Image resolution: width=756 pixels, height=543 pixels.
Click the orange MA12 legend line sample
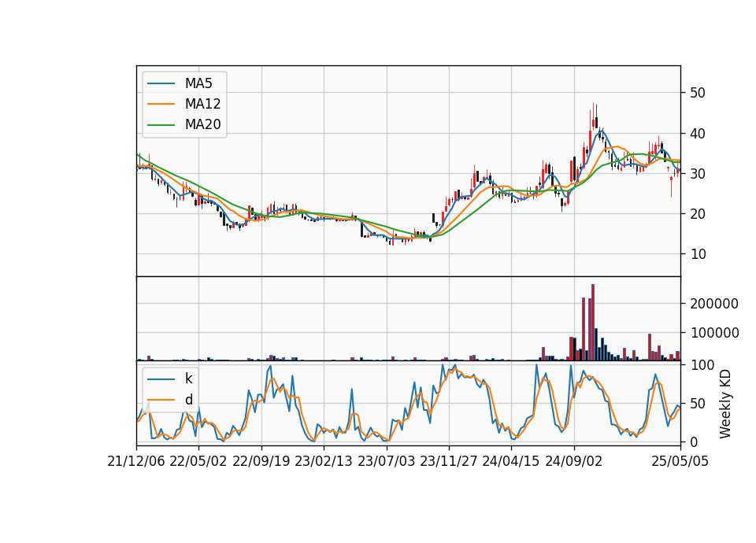pyautogui.click(x=161, y=104)
